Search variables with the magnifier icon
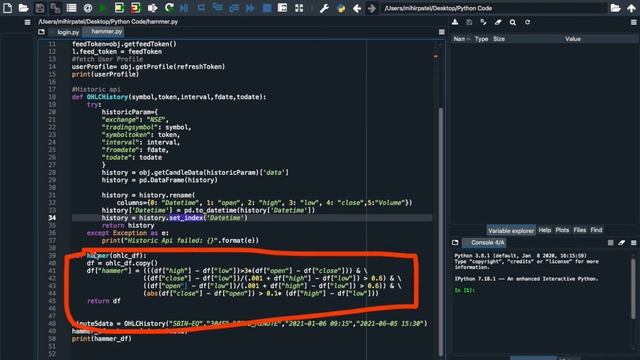This screenshot has width=640, height=360. pyautogui.click(x=513, y=22)
